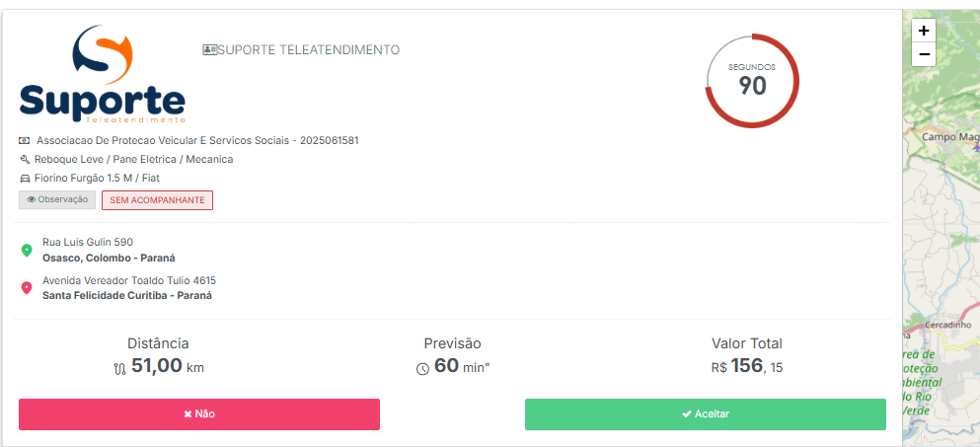Decline the request with Não button
980x447 pixels.
[x=199, y=414]
